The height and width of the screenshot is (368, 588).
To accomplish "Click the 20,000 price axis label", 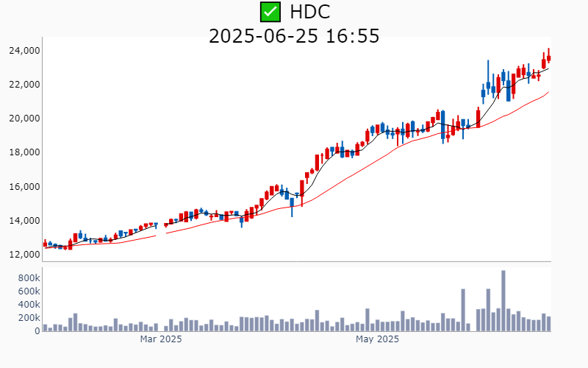I will [x=24, y=118].
